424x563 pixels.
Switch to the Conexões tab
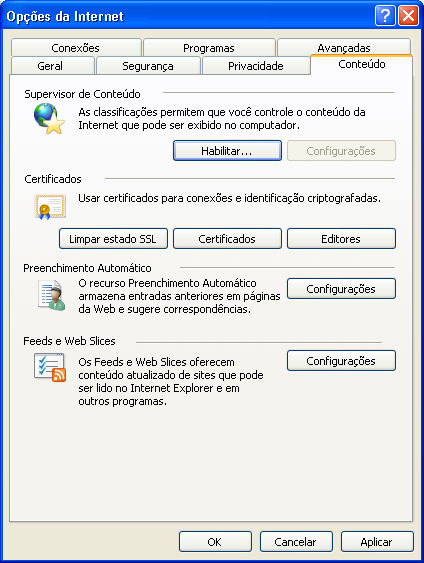[x=76, y=48]
